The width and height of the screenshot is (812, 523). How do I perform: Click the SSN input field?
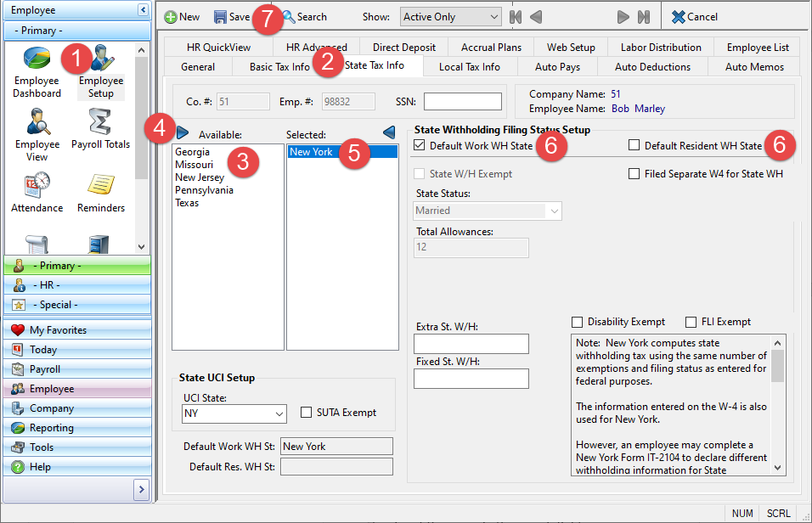[x=462, y=102]
